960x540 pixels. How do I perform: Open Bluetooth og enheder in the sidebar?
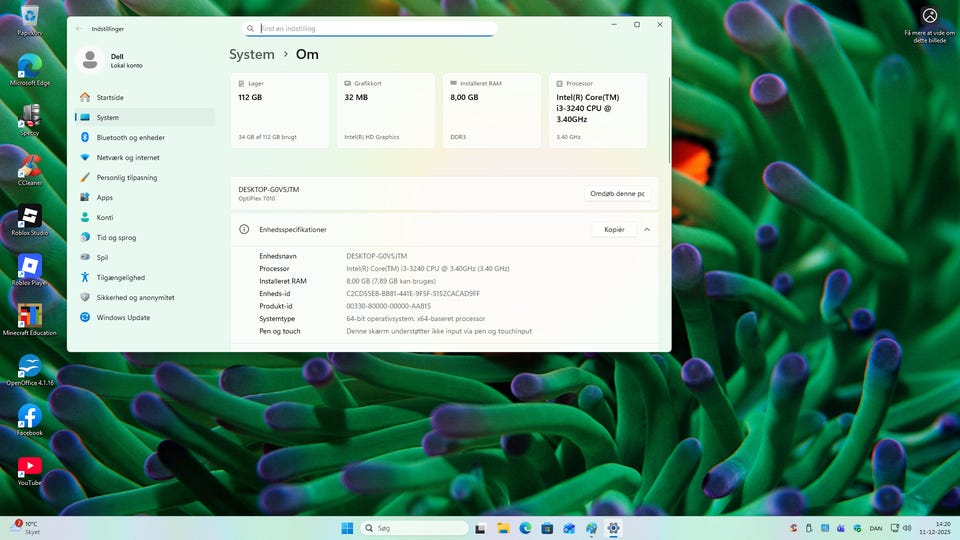point(130,138)
